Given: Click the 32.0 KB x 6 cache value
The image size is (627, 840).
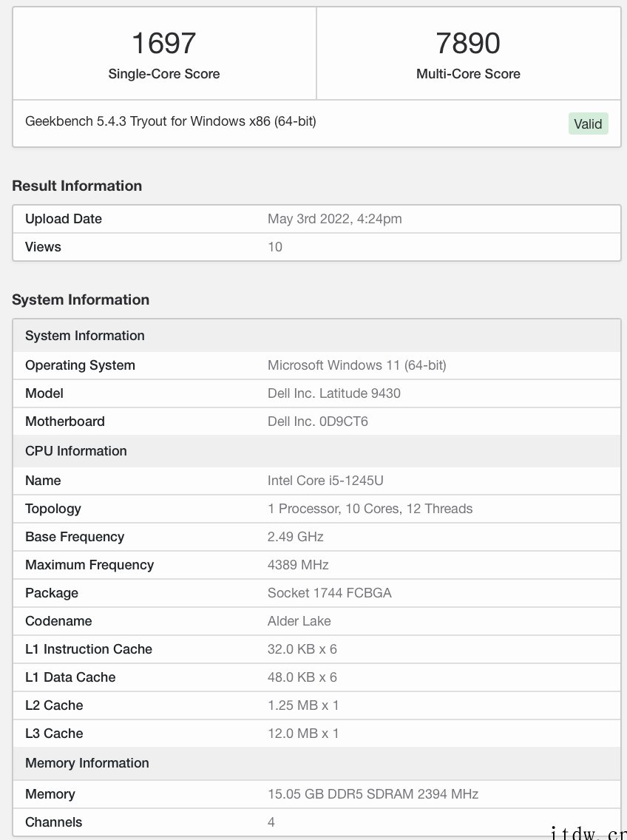Looking at the screenshot, I should click(302, 649).
